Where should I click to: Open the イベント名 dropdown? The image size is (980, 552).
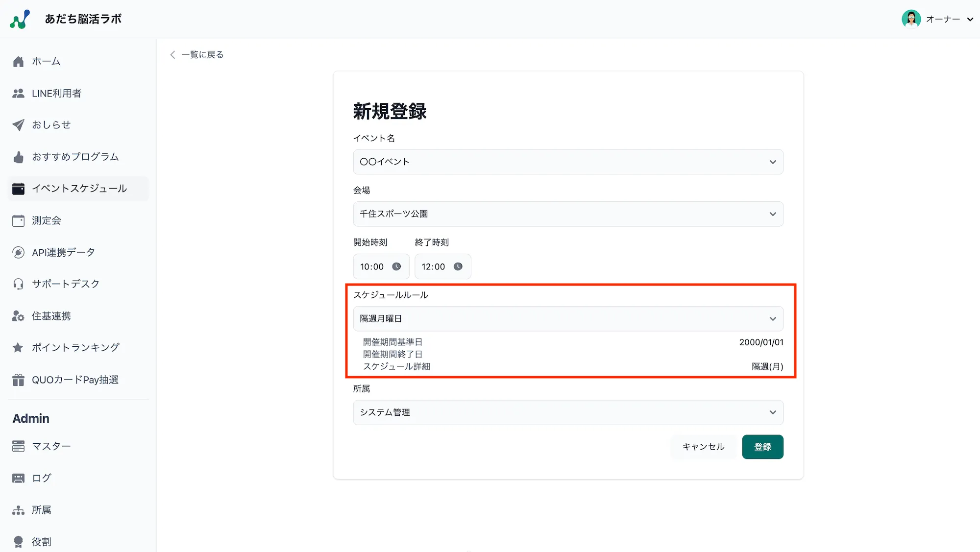pos(568,162)
